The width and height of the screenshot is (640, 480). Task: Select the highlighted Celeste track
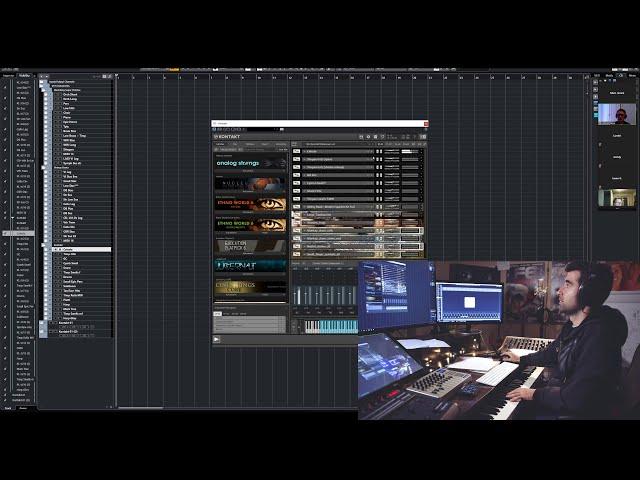pos(81,249)
